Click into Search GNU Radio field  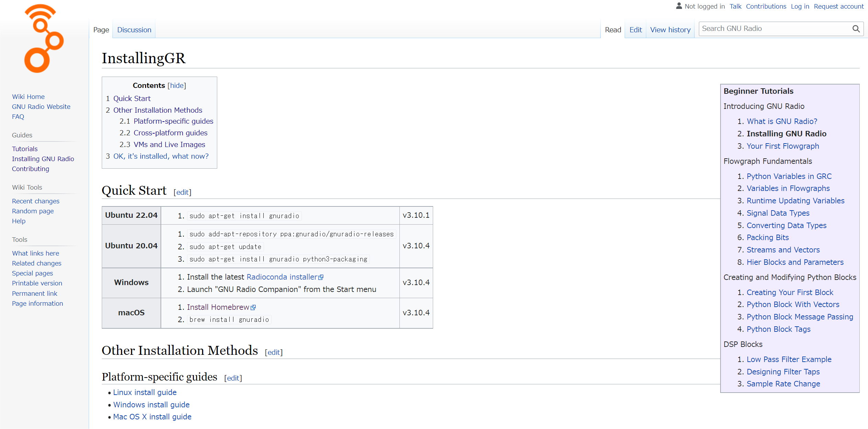[x=773, y=29]
